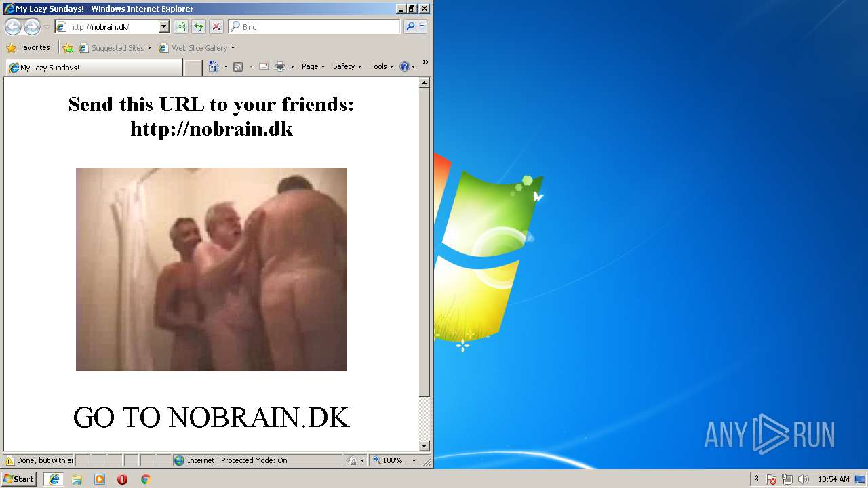
Task: Expand the address bar URL history dropdown
Action: (x=164, y=26)
